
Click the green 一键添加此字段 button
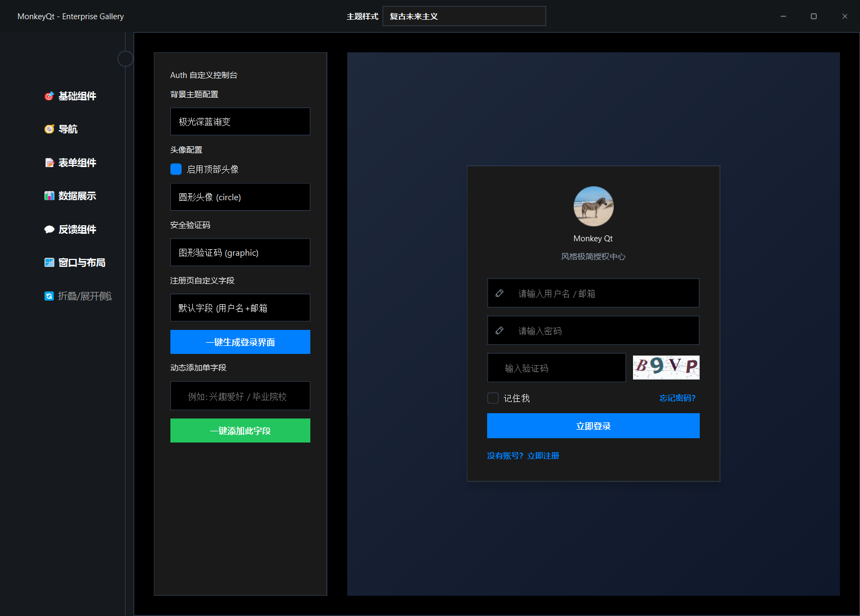240,431
